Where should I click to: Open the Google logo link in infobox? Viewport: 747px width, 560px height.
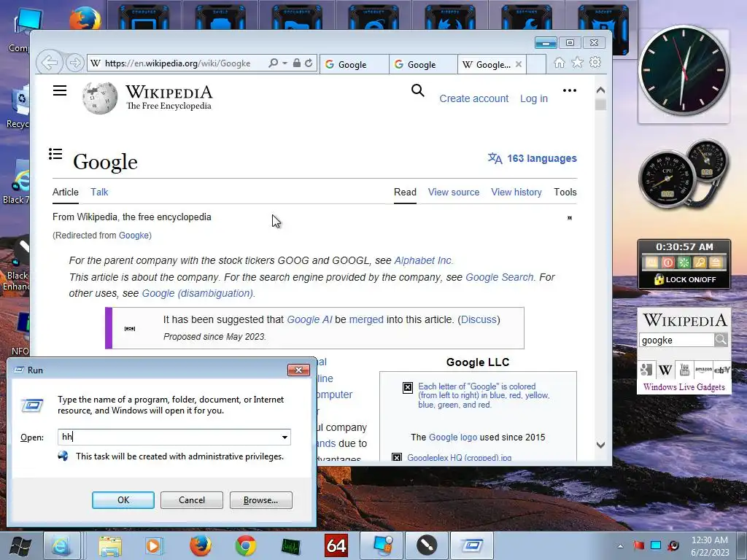(453, 437)
